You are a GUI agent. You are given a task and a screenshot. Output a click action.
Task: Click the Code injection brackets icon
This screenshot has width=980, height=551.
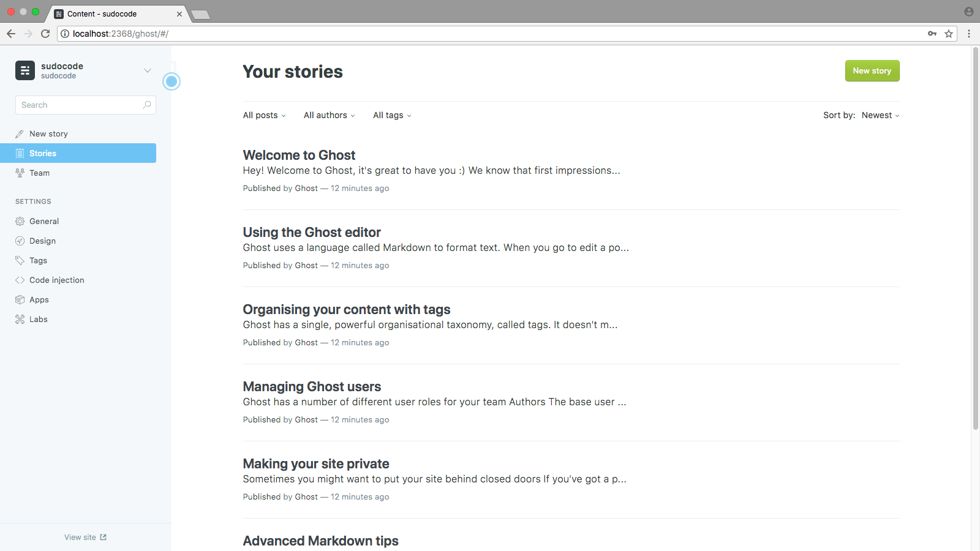[x=20, y=280]
